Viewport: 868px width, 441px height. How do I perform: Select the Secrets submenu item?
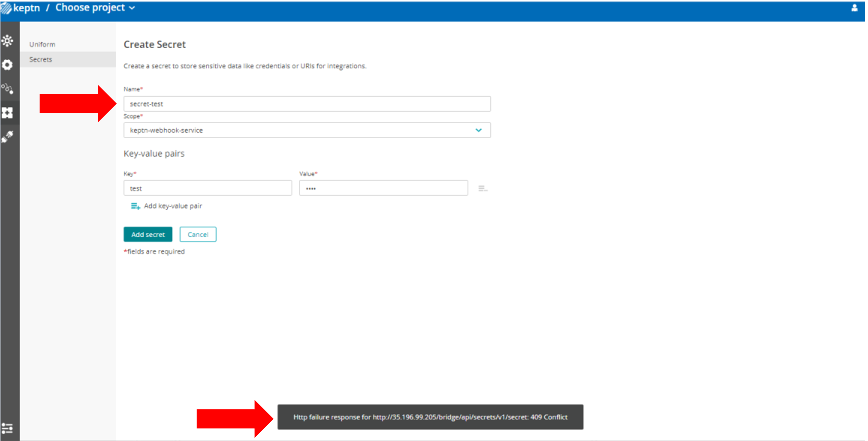point(41,60)
